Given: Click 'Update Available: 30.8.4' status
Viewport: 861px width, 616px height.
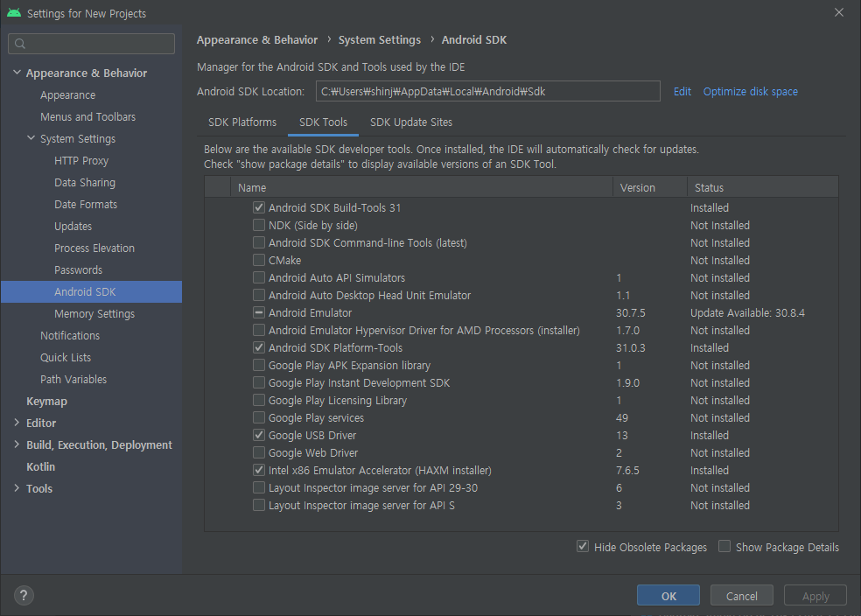Looking at the screenshot, I should pyautogui.click(x=747, y=313).
